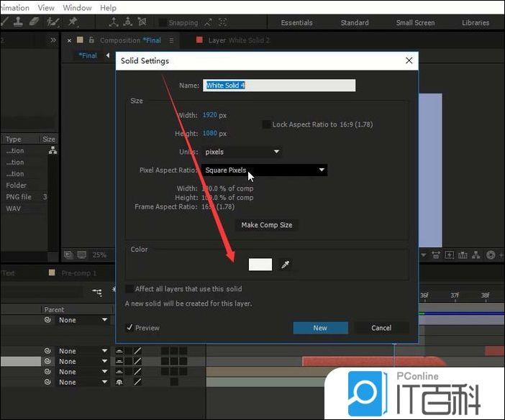Open the Window menu
The height and width of the screenshot is (420, 505).
[77, 8]
